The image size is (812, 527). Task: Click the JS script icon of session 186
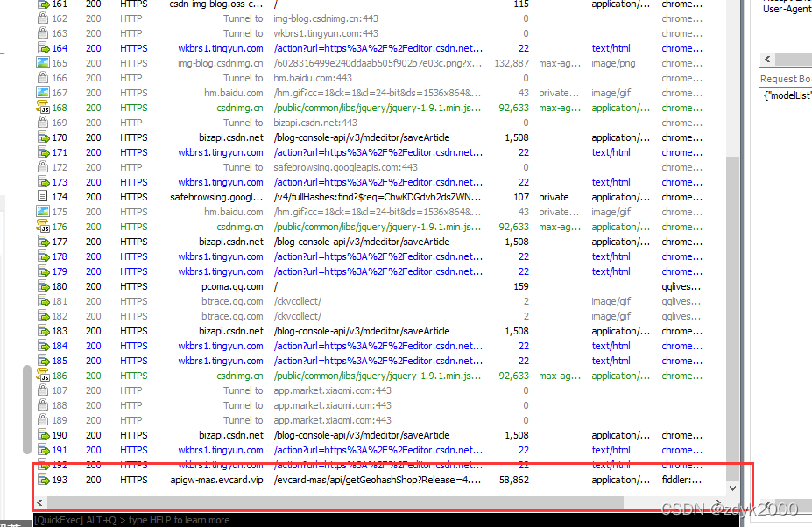(x=43, y=376)
